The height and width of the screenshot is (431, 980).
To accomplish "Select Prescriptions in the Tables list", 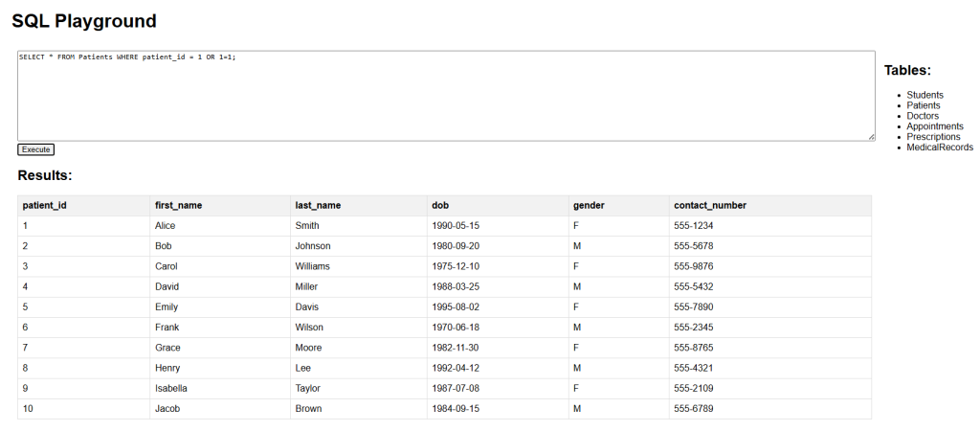I will pyautogui.click(x=933, y=137).
